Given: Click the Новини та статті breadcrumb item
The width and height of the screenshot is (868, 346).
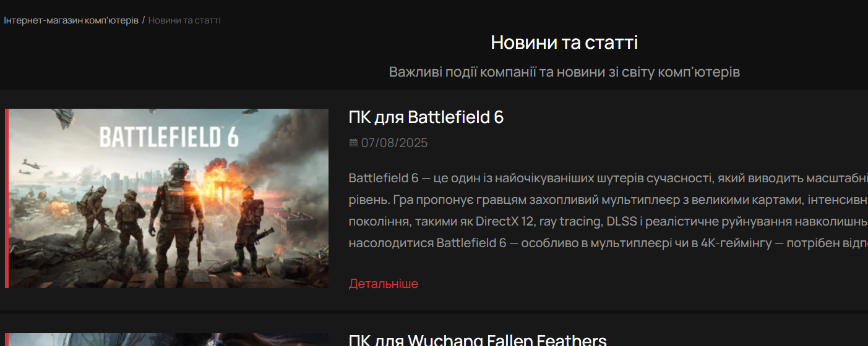Looking at the screenshot, I should coord(184,20).
